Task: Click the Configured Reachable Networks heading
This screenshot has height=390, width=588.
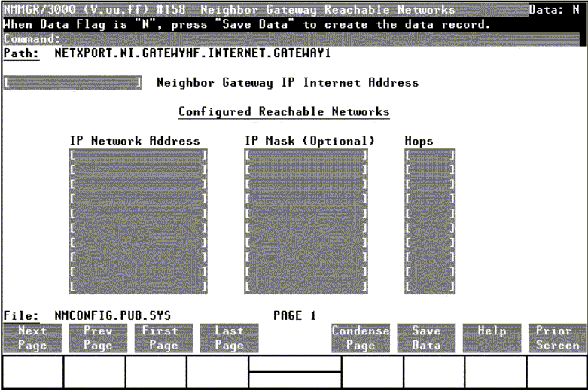Action: click(284, 111)
